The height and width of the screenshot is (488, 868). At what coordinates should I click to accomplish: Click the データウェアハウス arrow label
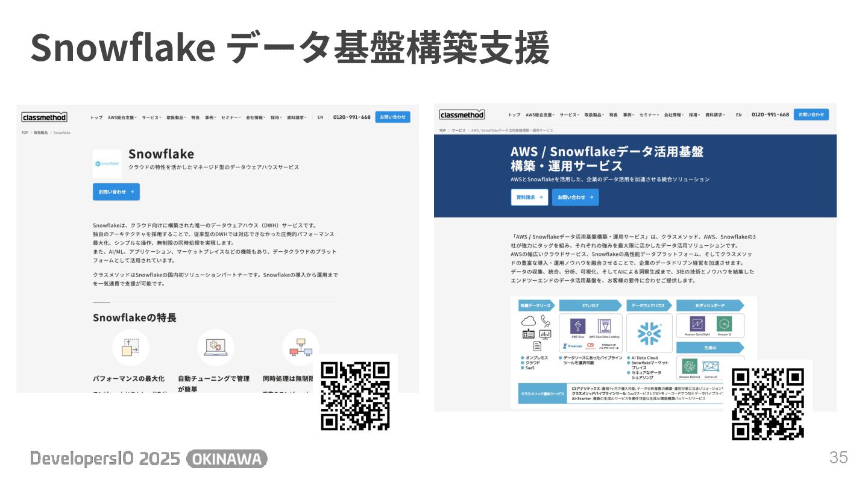pos(650,305)
